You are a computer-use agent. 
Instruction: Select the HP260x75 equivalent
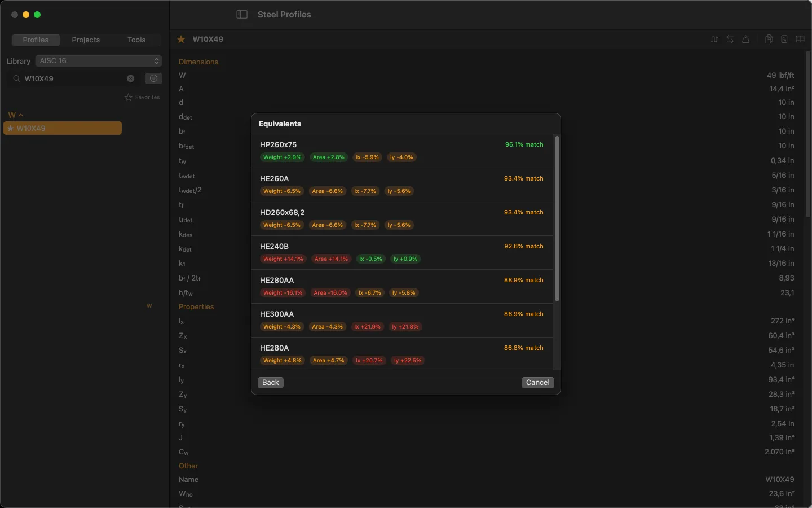click(402, 151)
